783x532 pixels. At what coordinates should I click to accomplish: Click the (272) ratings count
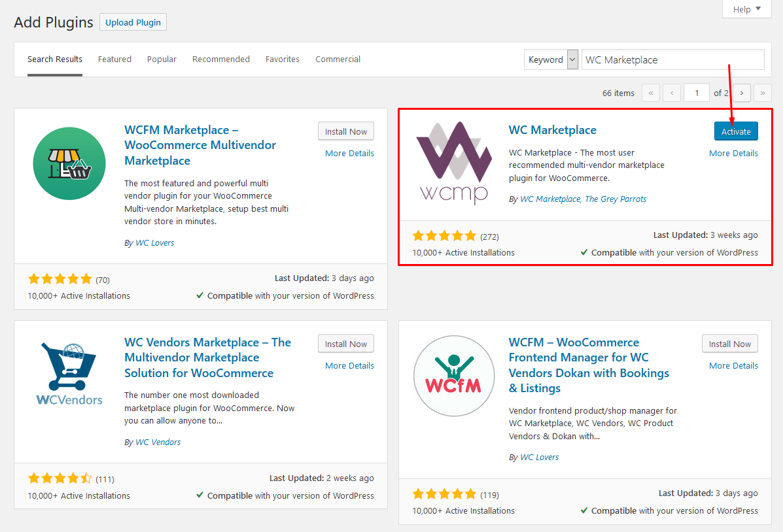[x=489, y=237]
